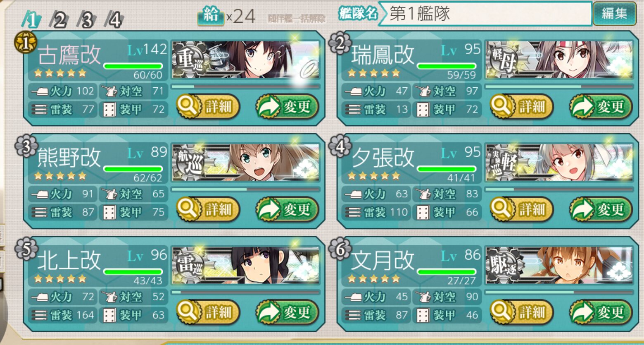
Task: Click the 編集 fleet name edit button
Action: click(614, 14)
